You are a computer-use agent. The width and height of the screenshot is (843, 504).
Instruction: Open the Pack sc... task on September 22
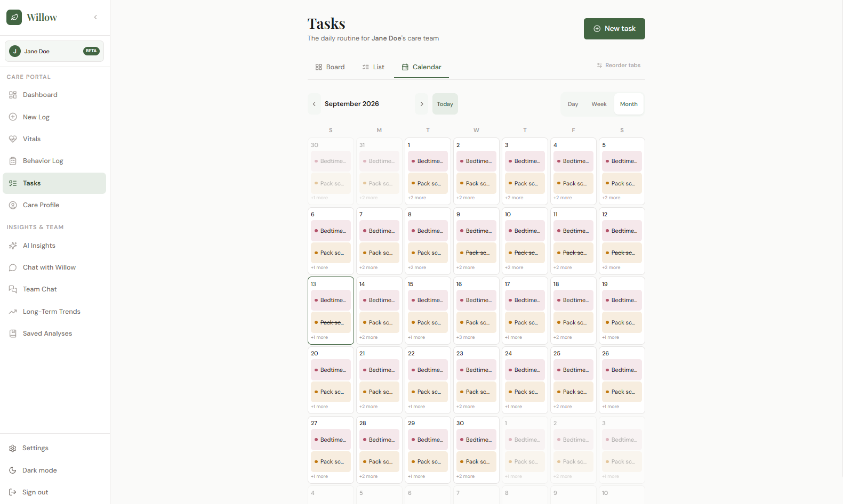click(428, 392)
